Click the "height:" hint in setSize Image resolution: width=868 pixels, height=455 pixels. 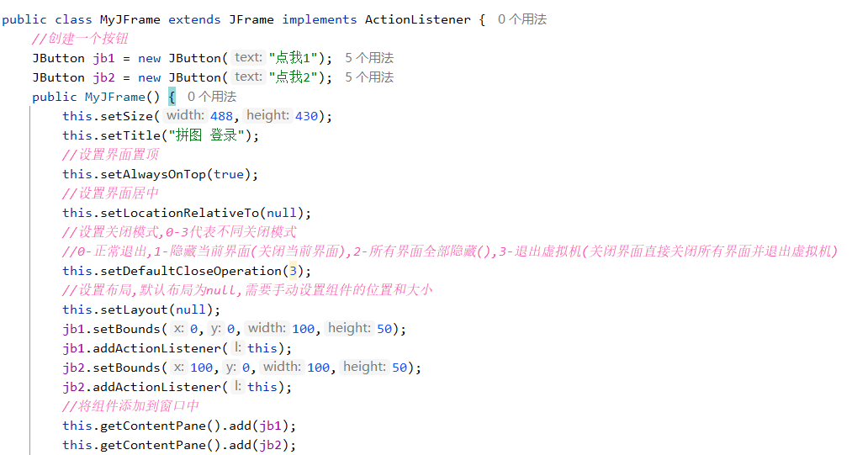click(267, 116)
